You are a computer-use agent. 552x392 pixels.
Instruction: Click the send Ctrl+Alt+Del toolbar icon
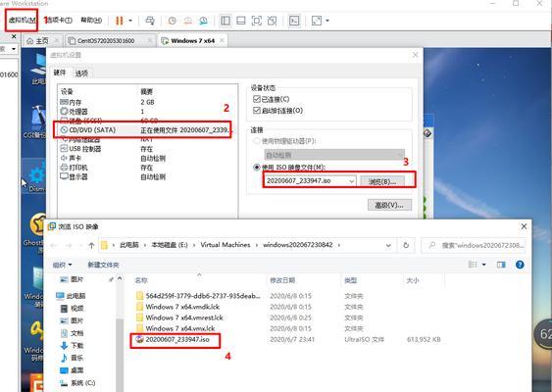click(150, 21)
